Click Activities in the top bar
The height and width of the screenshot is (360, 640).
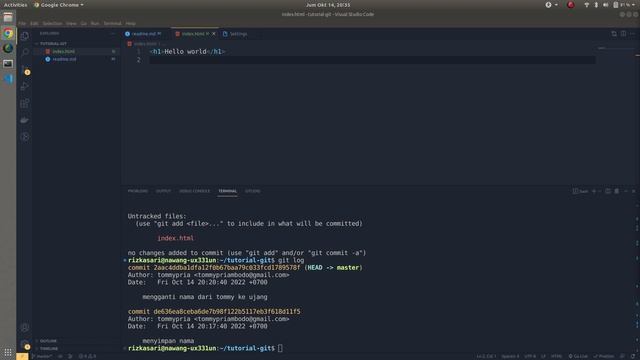coord(16,5)
